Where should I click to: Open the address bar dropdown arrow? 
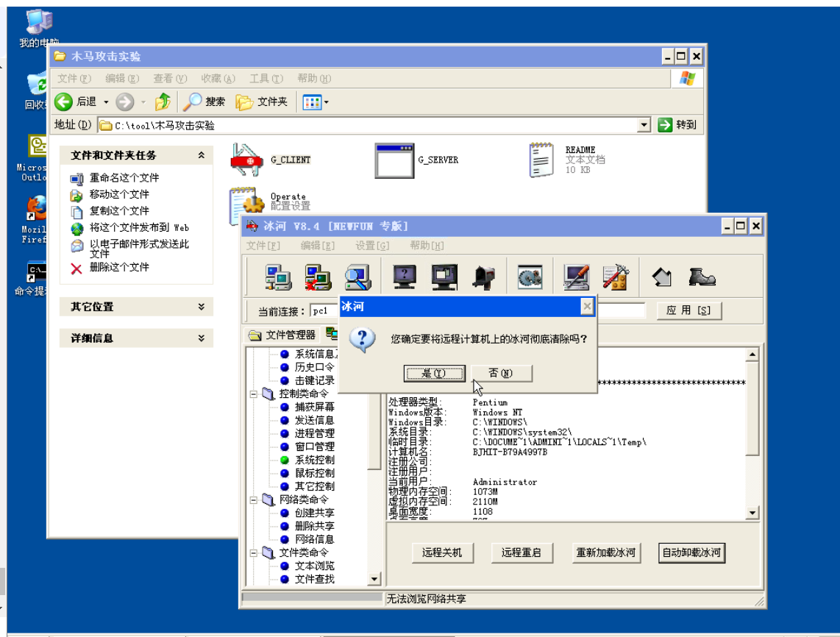644,125
